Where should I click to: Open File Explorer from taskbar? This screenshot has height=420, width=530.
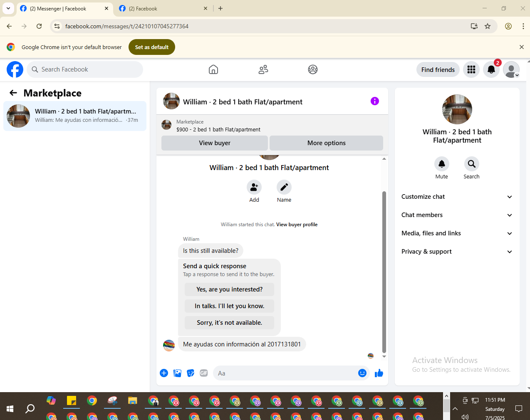point(133,401)
